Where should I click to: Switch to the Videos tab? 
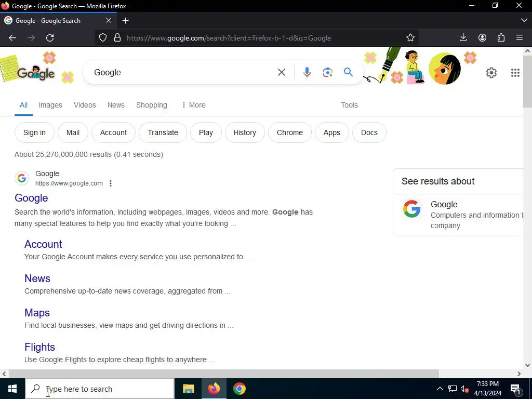pyautogui.click(x=85, y=105)
